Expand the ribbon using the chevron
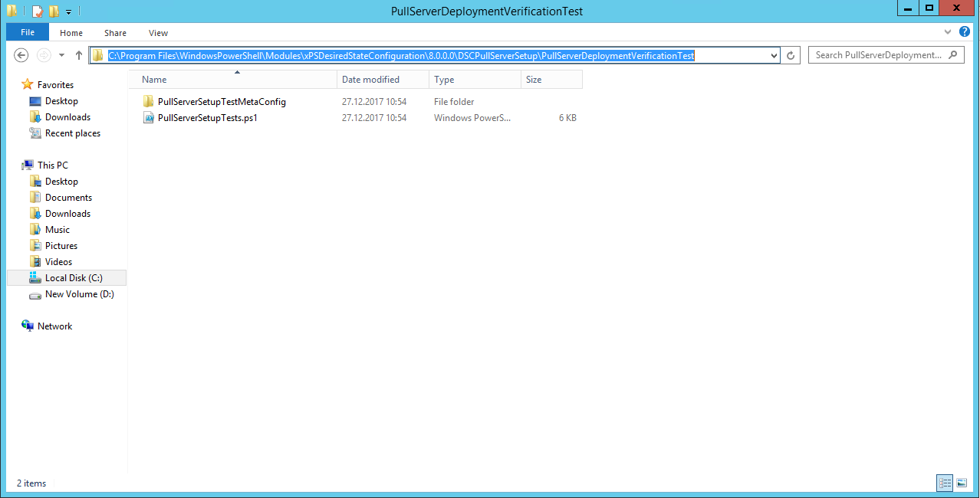Viewport: 980px width, 498px height. pos(948,32)
